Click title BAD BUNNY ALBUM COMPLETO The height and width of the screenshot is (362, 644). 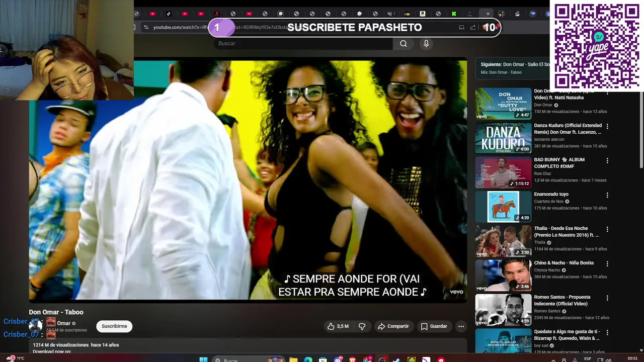click(x=559, y=163)
